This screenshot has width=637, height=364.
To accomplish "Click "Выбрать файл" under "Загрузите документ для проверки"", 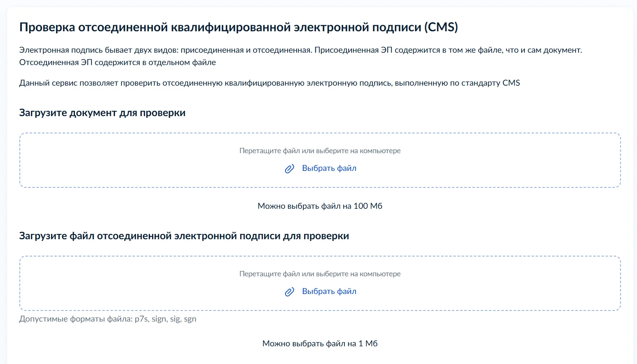I will pos(329,168).
